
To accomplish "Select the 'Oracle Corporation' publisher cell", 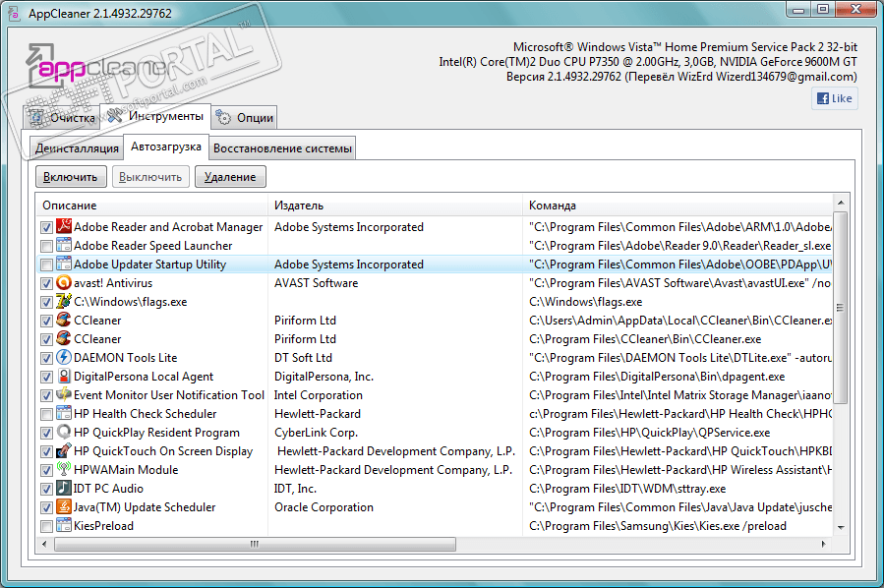I will tap(324, 506).
